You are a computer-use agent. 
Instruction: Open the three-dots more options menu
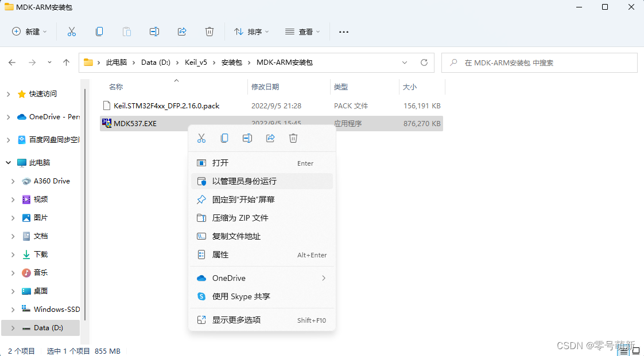tap(344, 32)
